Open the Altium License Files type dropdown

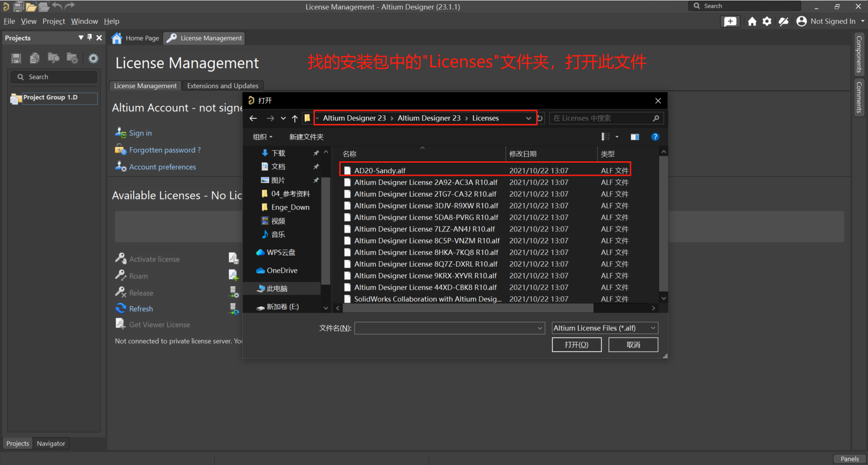pyautogui.click(x=653, y=328)
